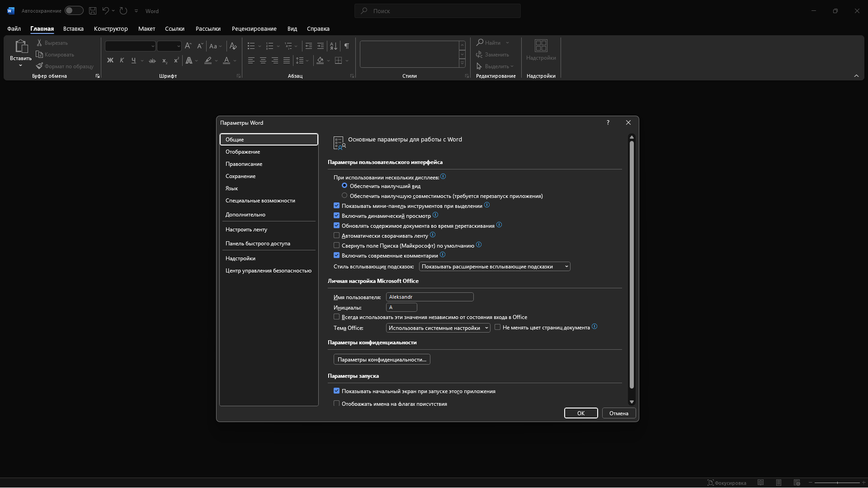
Task: Click the user name input field
Action: pyautogui.click(x=429, y=297)
